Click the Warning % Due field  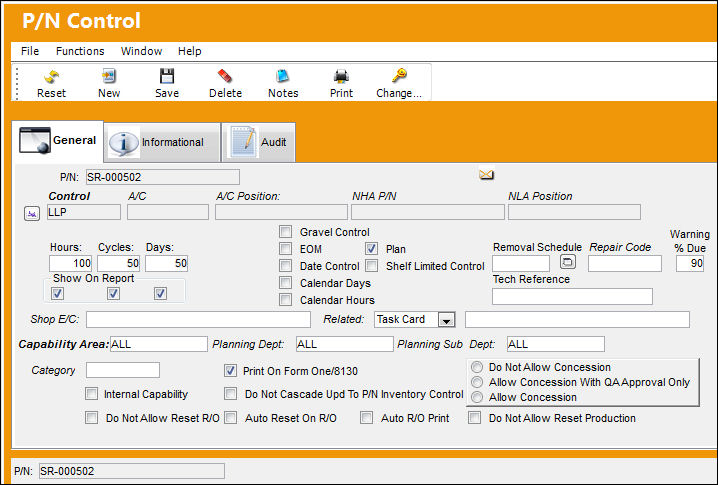pyautogui.click(x=690, y=263)
